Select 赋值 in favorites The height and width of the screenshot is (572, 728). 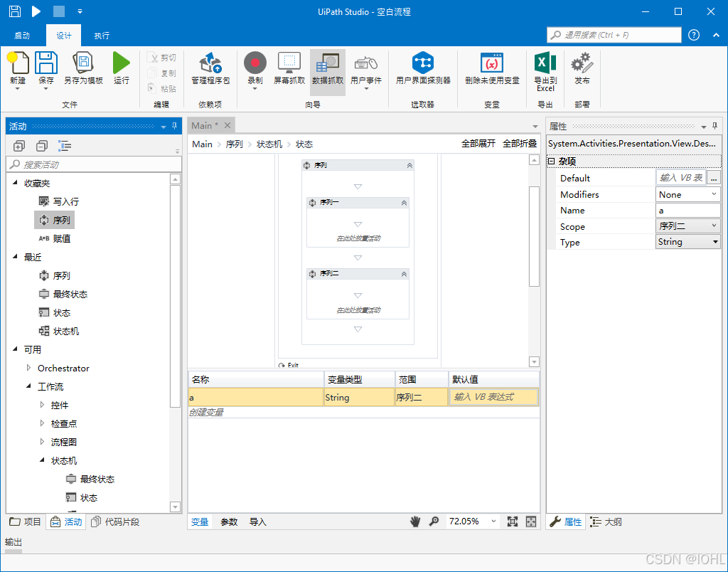(54, 238)
